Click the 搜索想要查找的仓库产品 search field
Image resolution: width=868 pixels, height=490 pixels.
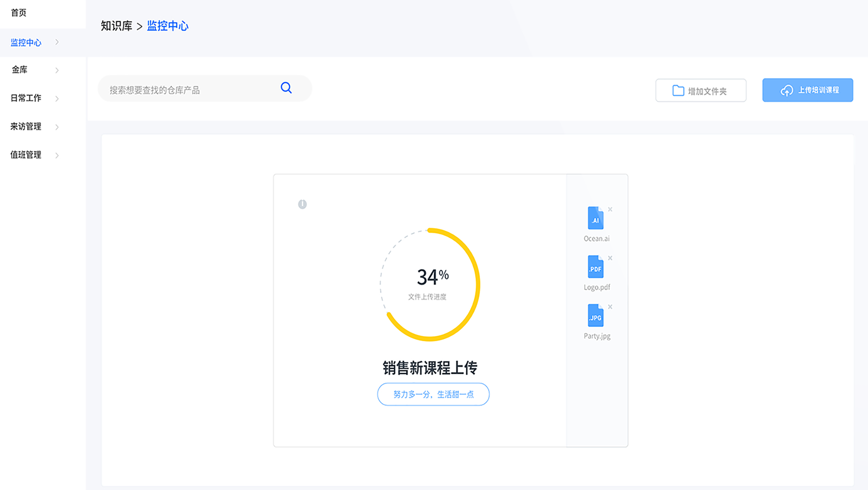point(189,90)
